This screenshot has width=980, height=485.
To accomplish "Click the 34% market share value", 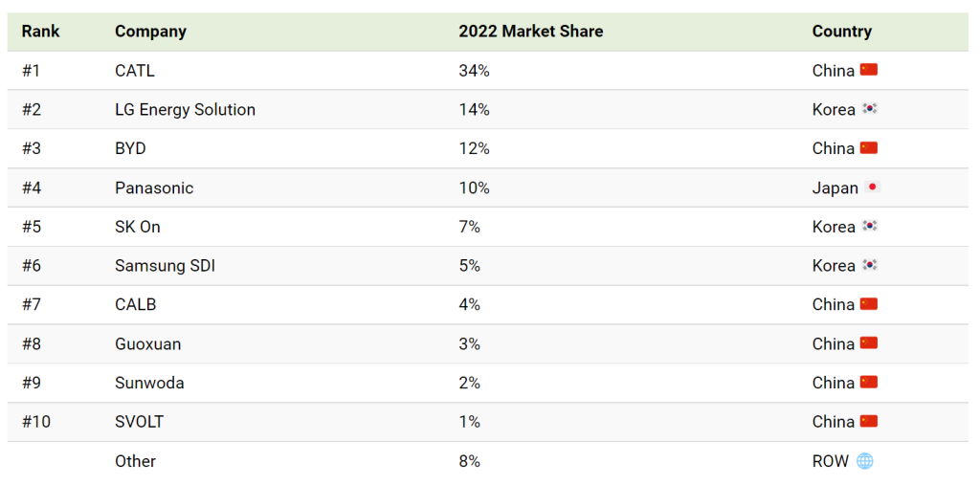I will coord(474,71).
